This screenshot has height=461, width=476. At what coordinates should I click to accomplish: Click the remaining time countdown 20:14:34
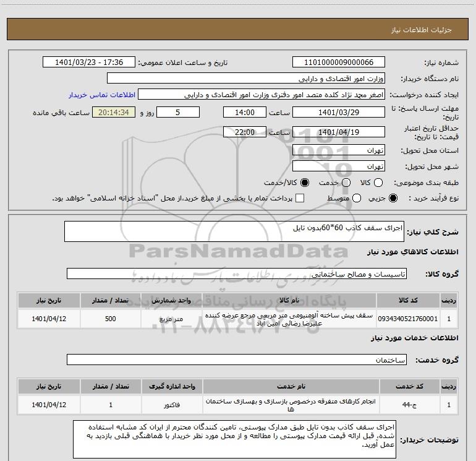pos(114,112)
